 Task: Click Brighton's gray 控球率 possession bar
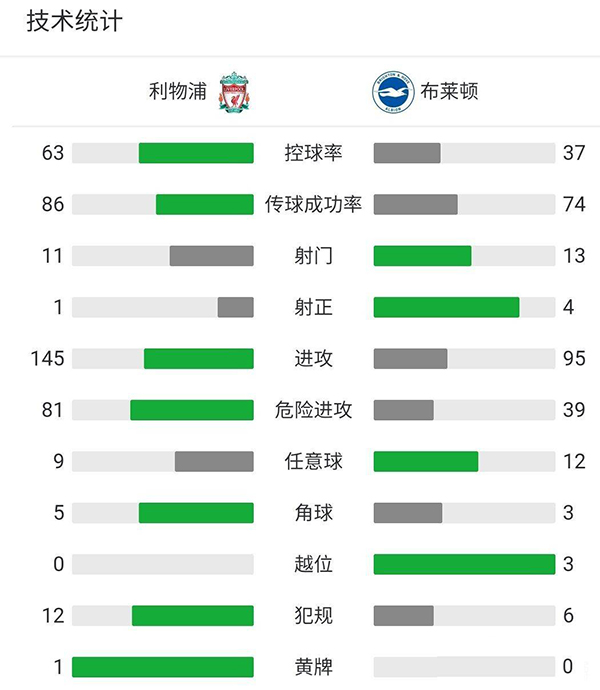(407, 153)
